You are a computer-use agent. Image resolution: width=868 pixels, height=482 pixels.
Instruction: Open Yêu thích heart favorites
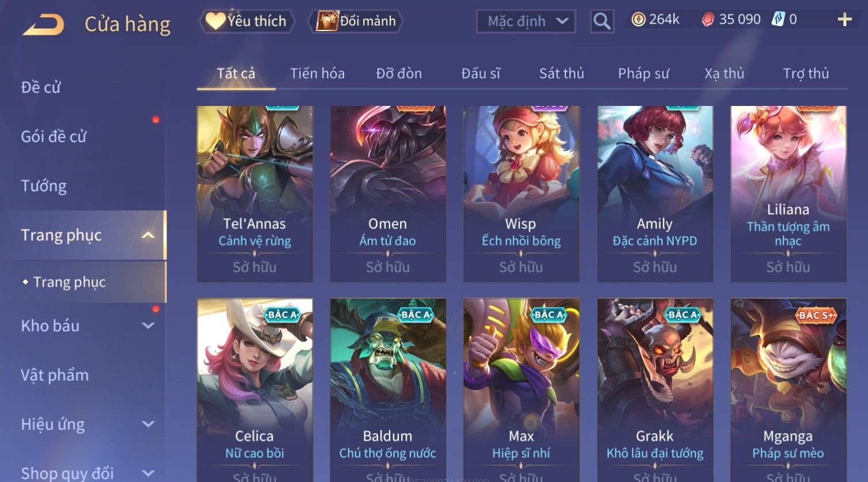pos(247,21)
